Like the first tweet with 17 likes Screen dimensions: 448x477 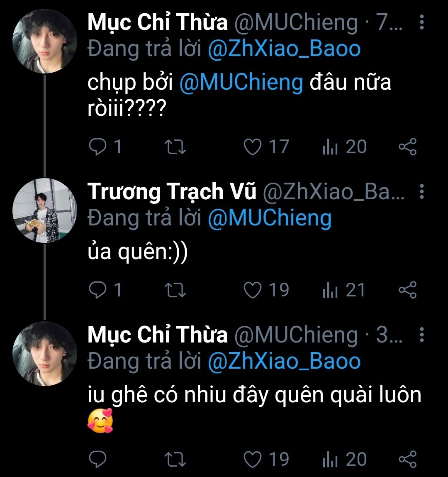[252, 147]
